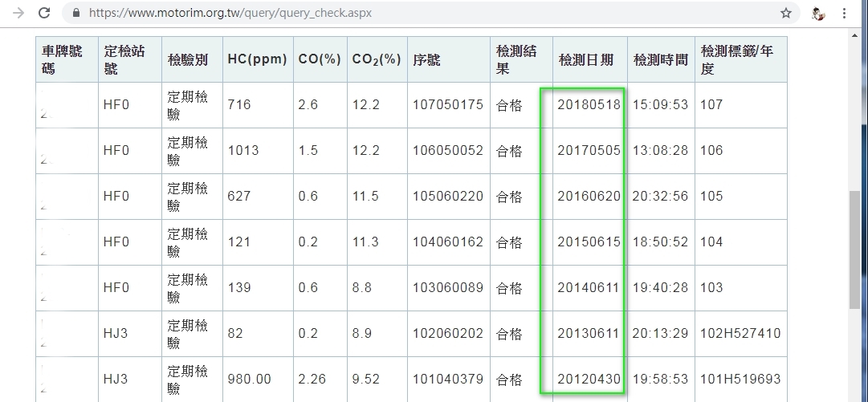Select detection date 20120430
Viewport: 868px width, 402px height.
click(x=589, y=380)
